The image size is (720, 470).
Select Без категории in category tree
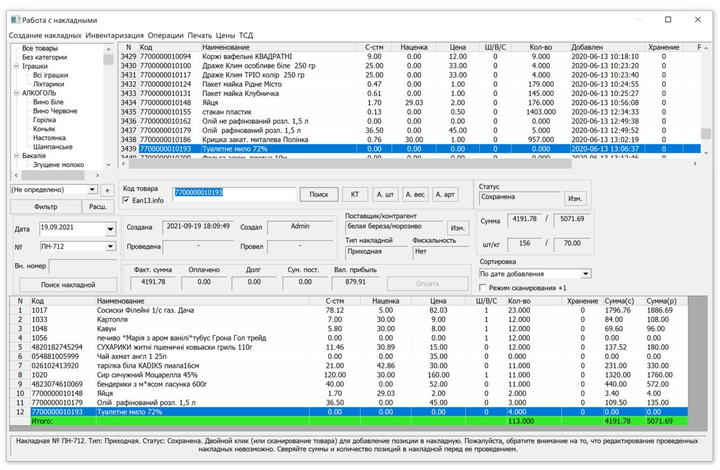point(45,57)
